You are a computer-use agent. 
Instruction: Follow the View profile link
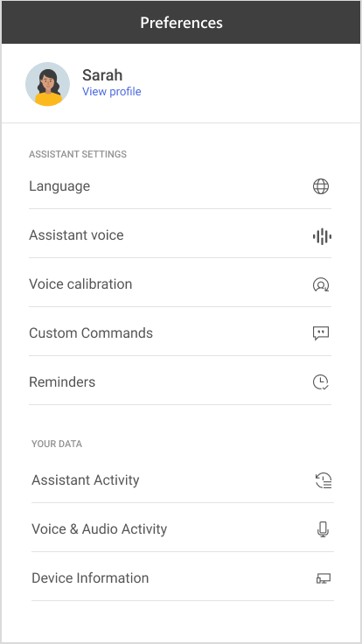click(x=112, y=91)
